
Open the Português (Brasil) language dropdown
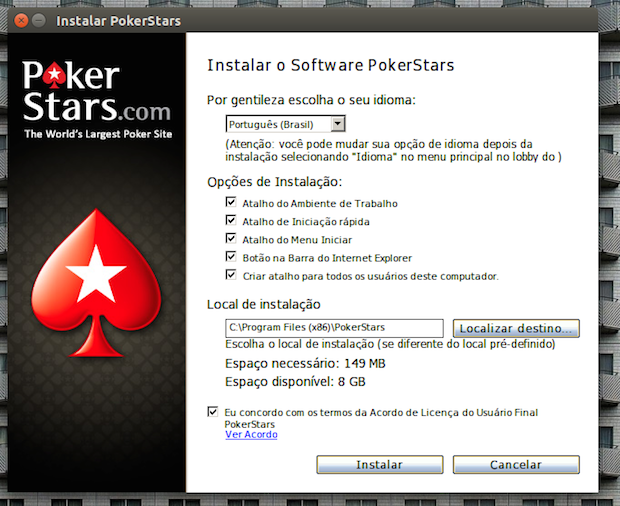[x=285, y=124]
